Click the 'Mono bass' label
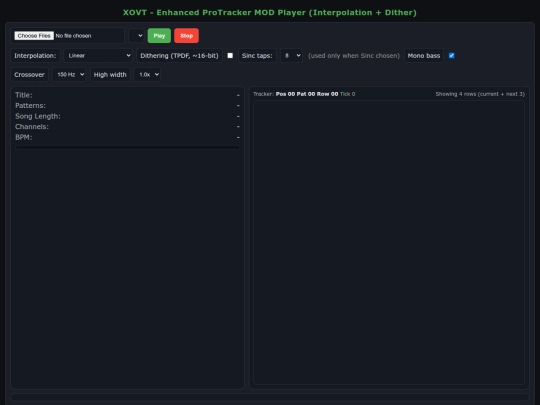The height and width of the screenshot is (405, 540). click(x=424, y=55)
